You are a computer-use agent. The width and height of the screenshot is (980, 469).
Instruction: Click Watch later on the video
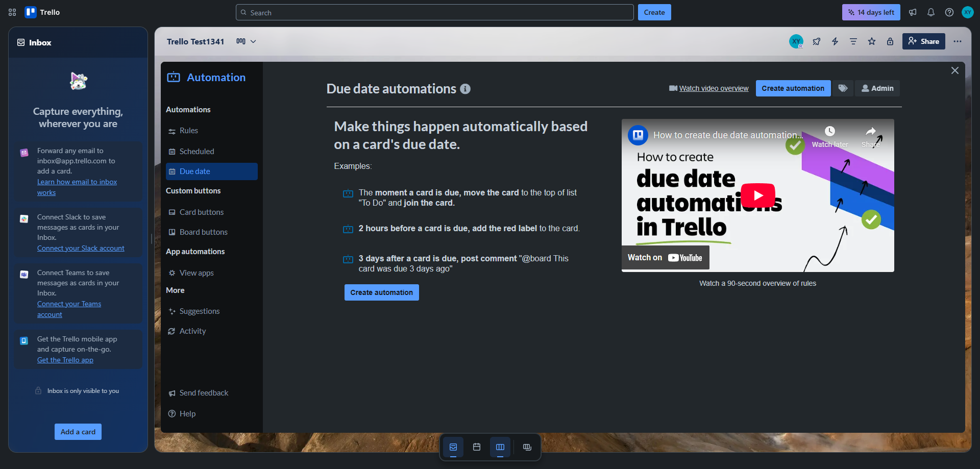(x=830, y=137)
